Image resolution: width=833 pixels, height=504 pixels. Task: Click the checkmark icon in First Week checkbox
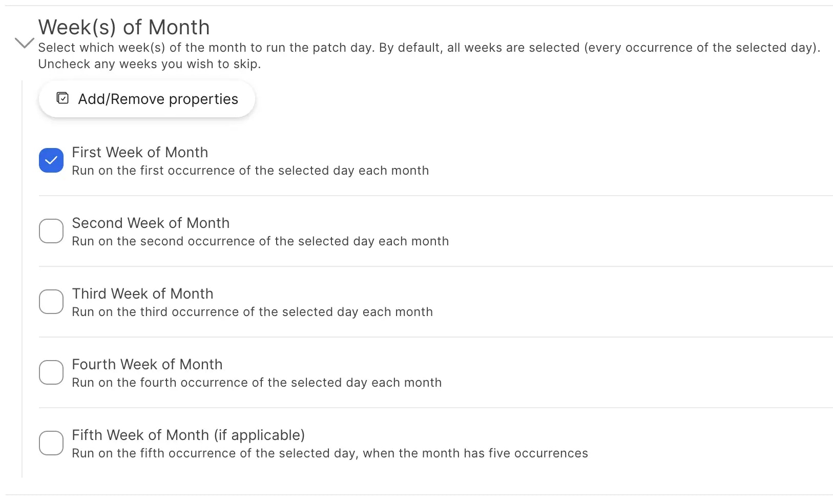point(51,160)
